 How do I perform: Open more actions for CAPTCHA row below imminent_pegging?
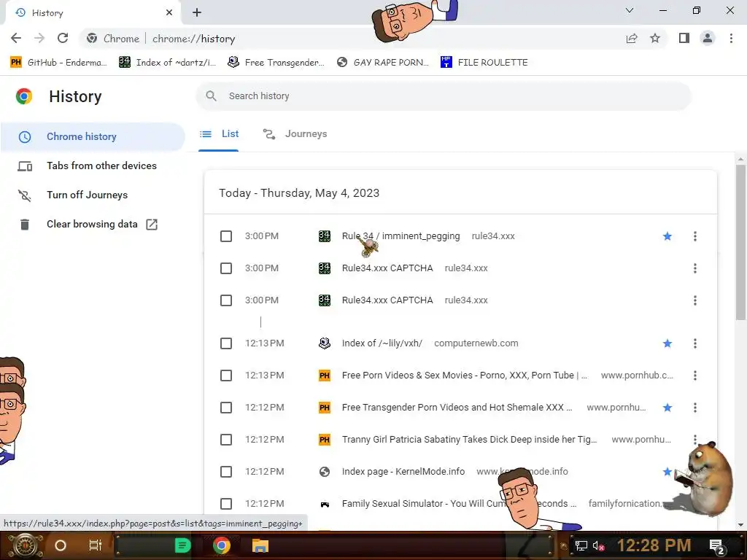point(695,268)
